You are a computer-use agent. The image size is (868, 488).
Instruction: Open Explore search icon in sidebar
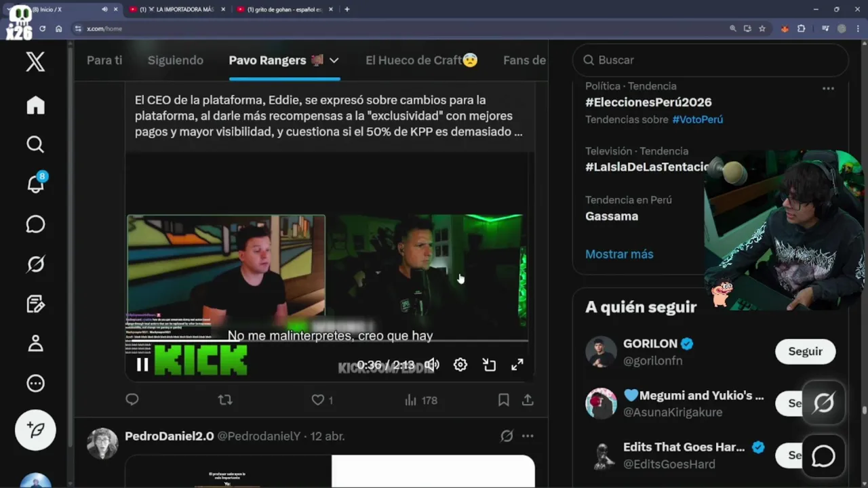[35, 144]
